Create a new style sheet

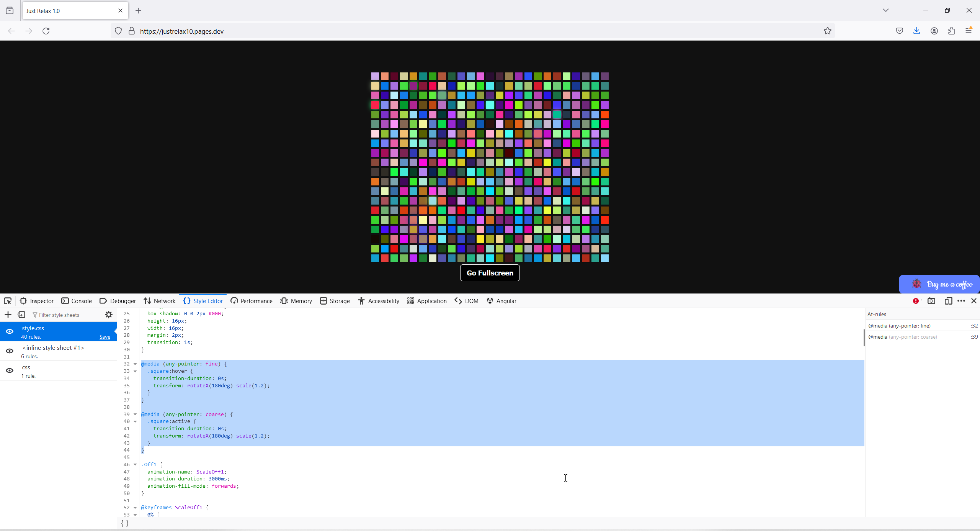pos(8,315)
